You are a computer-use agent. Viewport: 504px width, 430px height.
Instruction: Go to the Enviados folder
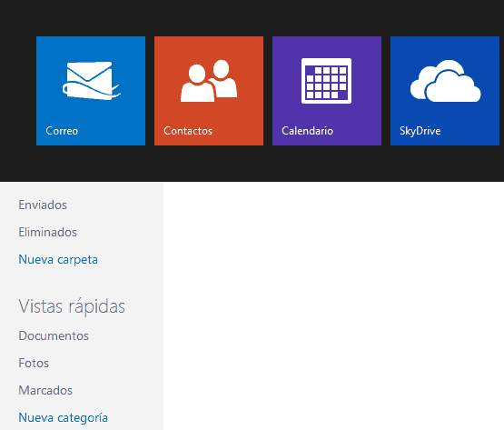coord(43,205)
